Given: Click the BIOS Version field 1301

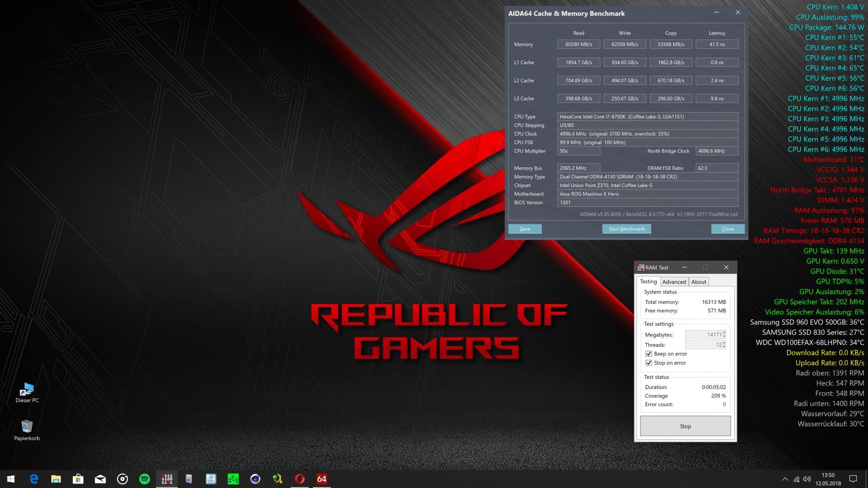Looking at the screenshot, I should (x=648, y=202).
